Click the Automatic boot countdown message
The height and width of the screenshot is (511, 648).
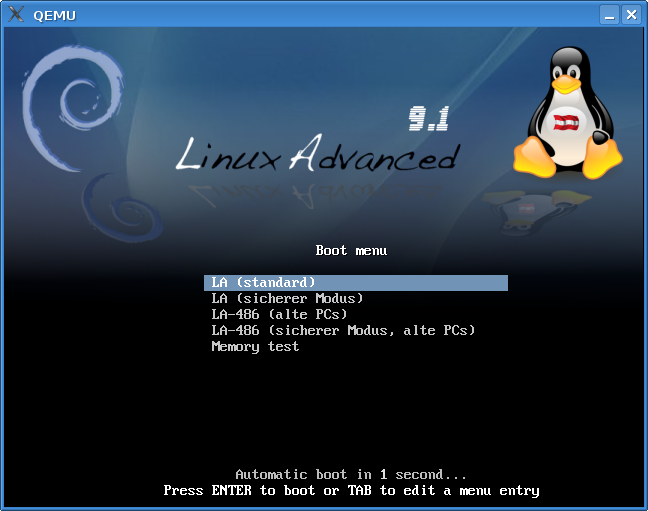click(x=351, y=474)
